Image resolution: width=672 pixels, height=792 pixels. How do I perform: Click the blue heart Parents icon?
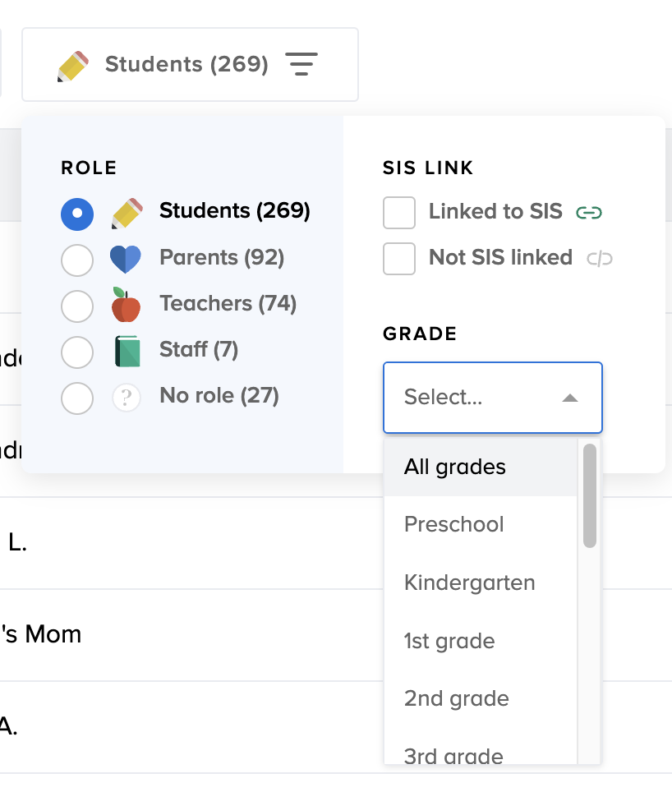(126, 260)
